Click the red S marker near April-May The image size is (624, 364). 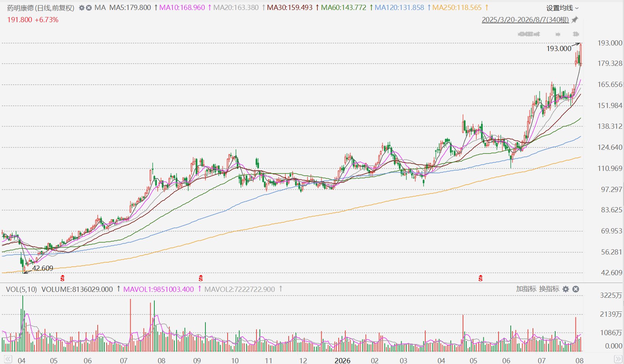point(62,278)
